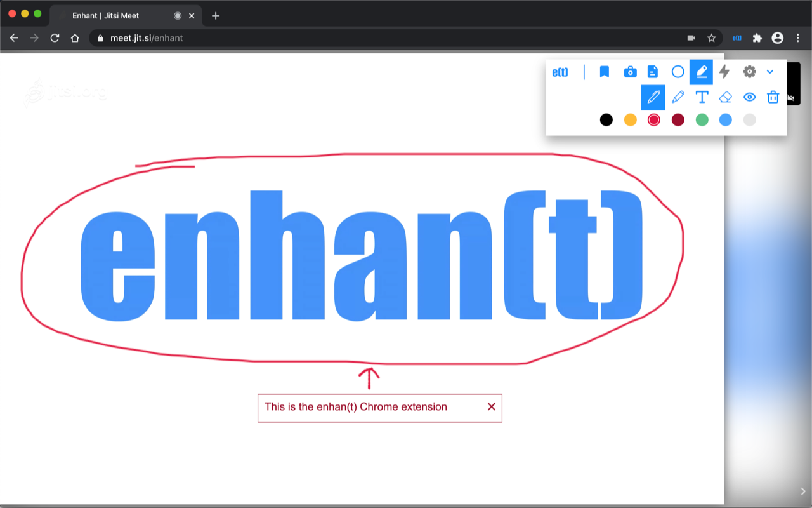Open the Chrome extensions puzzle menu

[x=757, y=38]
